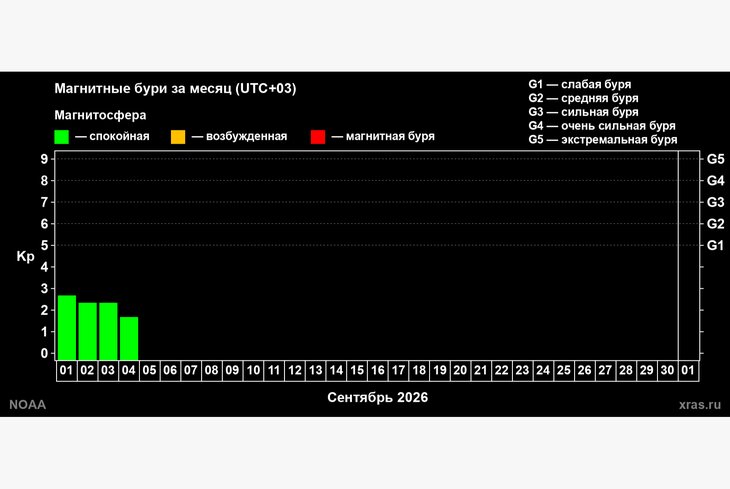Select the green bar for day 03

(108, 331)
